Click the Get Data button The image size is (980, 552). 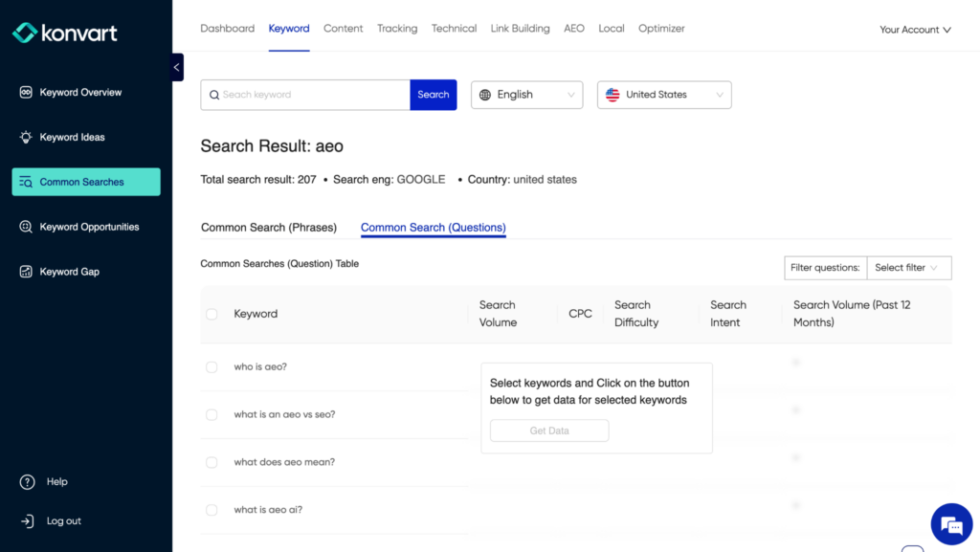[x=549, y=431]
